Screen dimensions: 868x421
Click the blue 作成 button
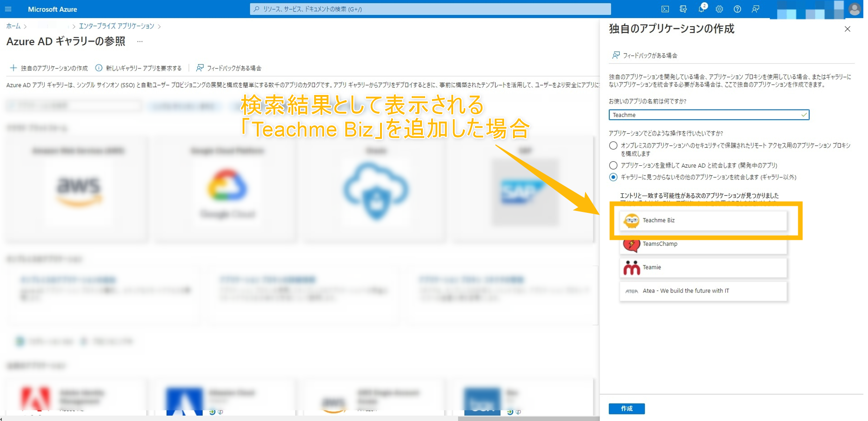(626, 408)
